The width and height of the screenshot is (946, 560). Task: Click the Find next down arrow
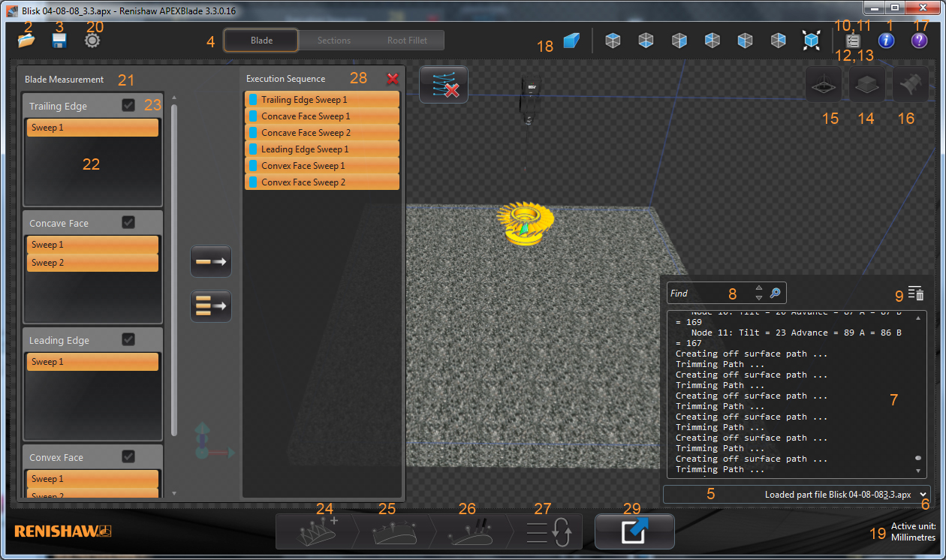click(x=758, y=298)
